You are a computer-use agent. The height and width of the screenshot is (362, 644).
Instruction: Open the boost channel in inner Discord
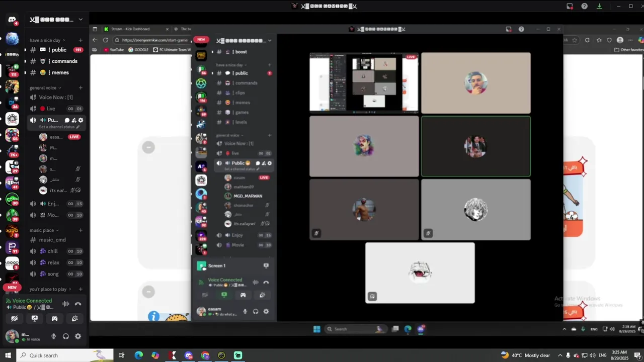pyautogui.click(x=241, y=52)
